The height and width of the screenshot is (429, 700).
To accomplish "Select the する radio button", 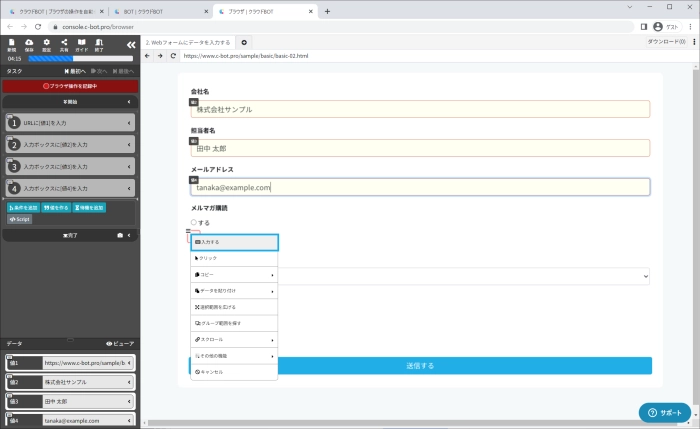I will [x=194, y=222].
